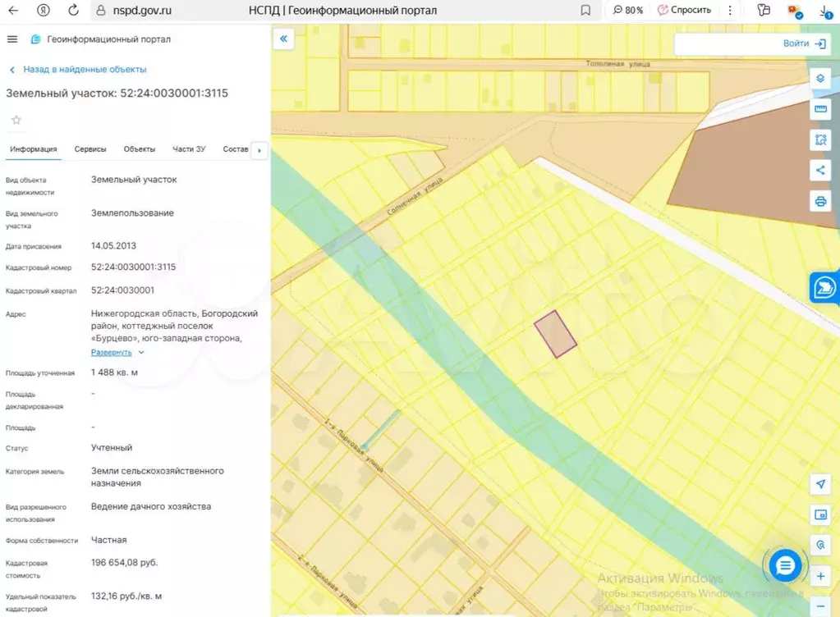Open the browser downloads icon
The image size is (840, 617).
[x=825, y=11]
